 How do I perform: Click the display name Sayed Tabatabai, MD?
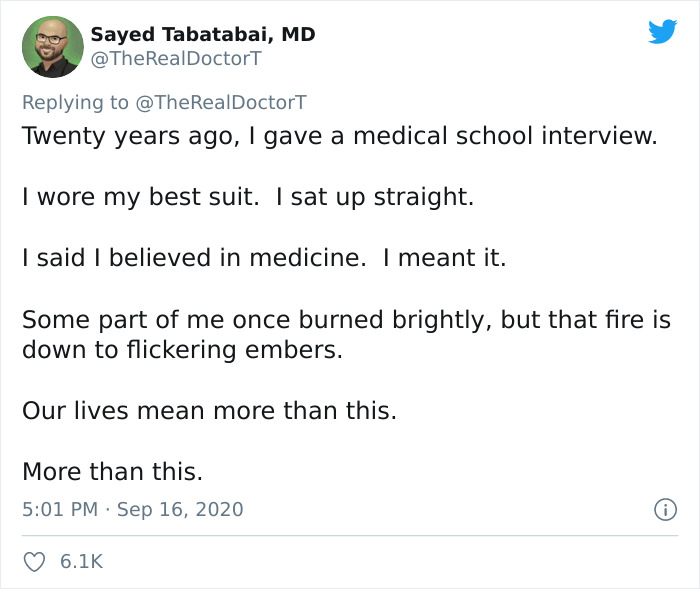tap(203, 34)
